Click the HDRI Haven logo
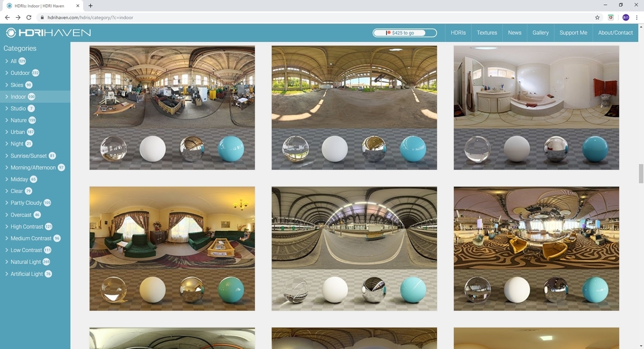This screenshot has width=644, height=349. 48,33
